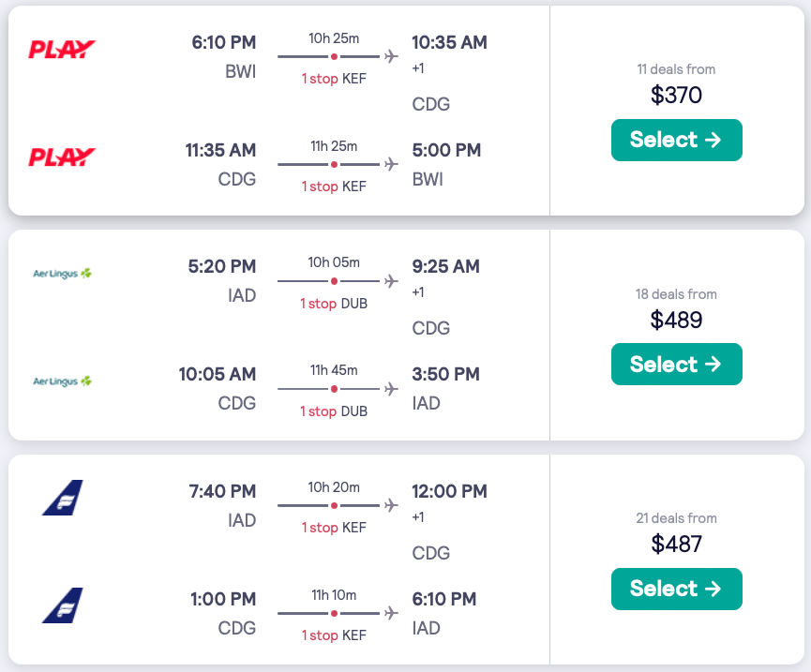The width and height of the screenshot is (811, 672).
Task: Click Aer Lingus logo on outbound IAD flight
Action: coord(62,274)
